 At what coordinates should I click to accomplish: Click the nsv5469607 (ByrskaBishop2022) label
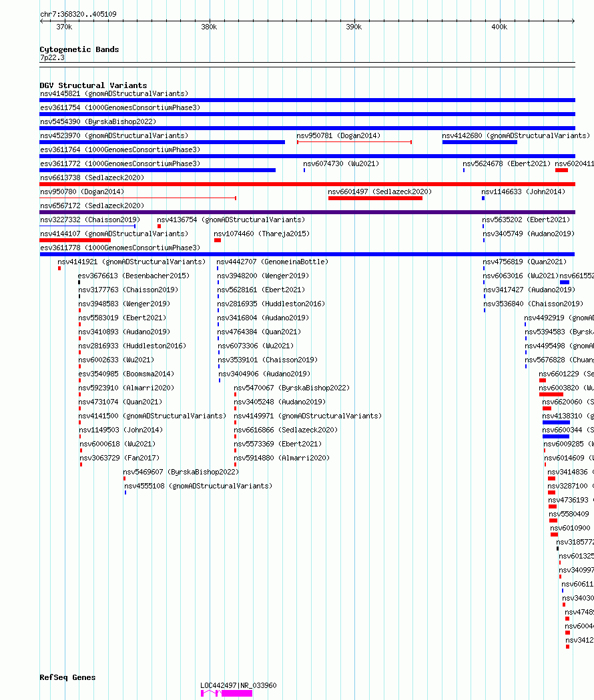181,472
